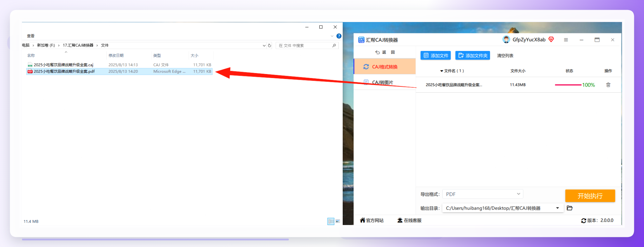Click the converter list file name row

click(x=454, y=85)
